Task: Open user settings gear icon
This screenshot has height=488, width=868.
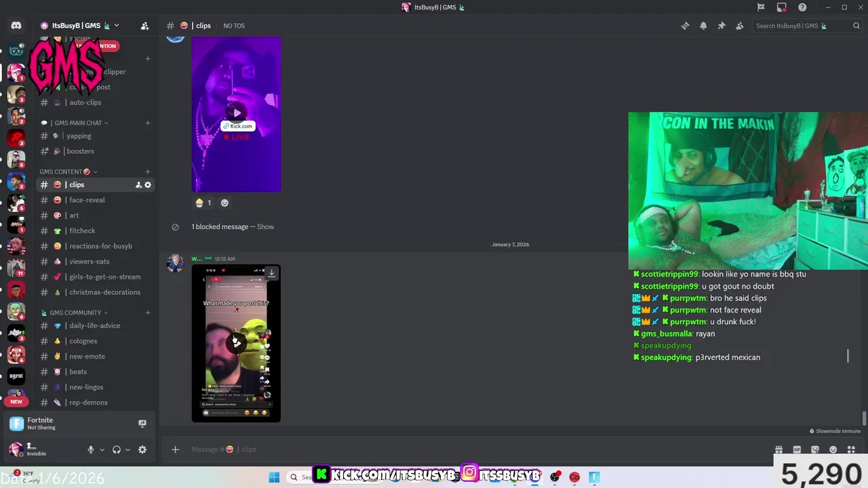Action: click(142, 449)
